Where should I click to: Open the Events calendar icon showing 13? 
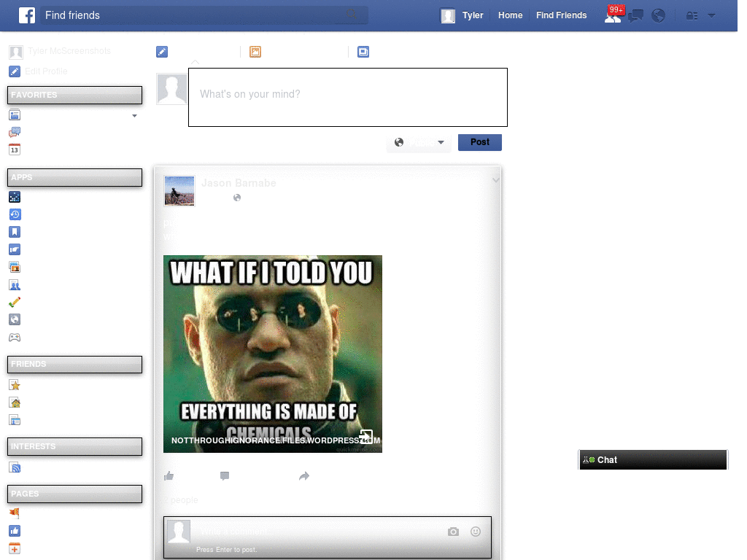[x=15, y=149]
